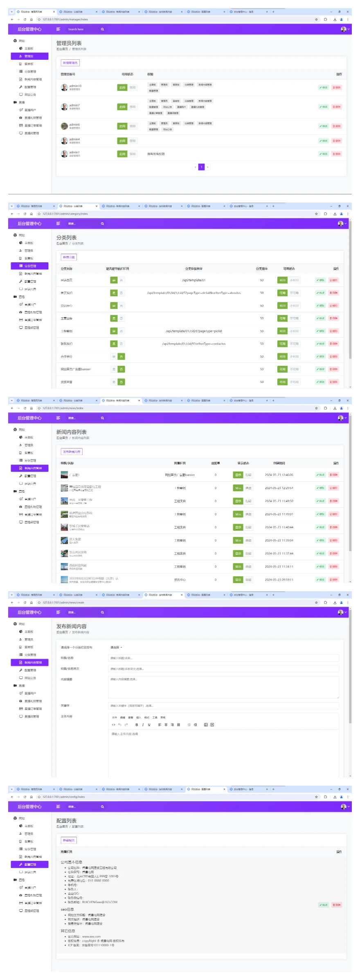Click Source code icon in 发布新闻内容 editor
This screenshot has width=360, height=980.
113,725
